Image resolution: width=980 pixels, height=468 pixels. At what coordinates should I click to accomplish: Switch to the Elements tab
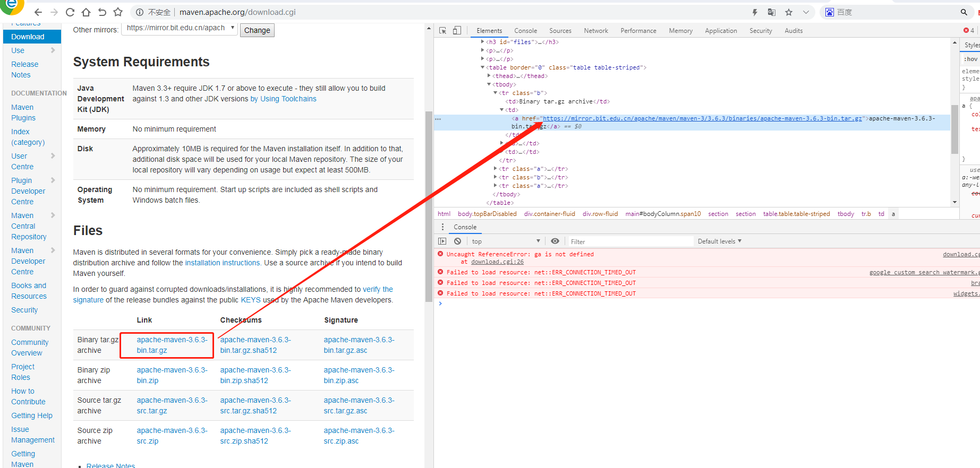click(489, 31)
